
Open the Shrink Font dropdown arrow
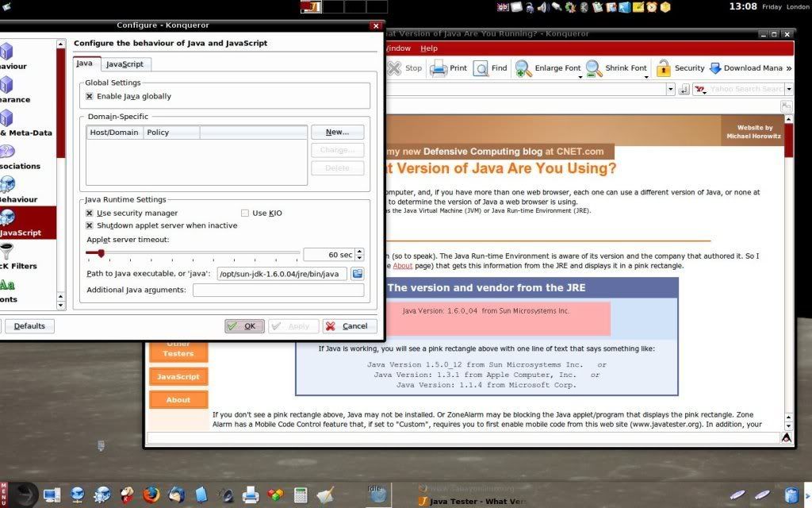click(x=646, y=77)
